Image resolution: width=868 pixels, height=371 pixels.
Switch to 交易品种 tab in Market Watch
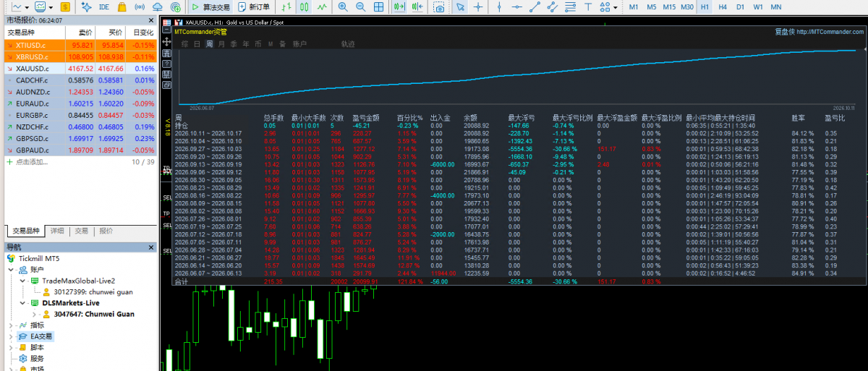click(x=25, y=231)
